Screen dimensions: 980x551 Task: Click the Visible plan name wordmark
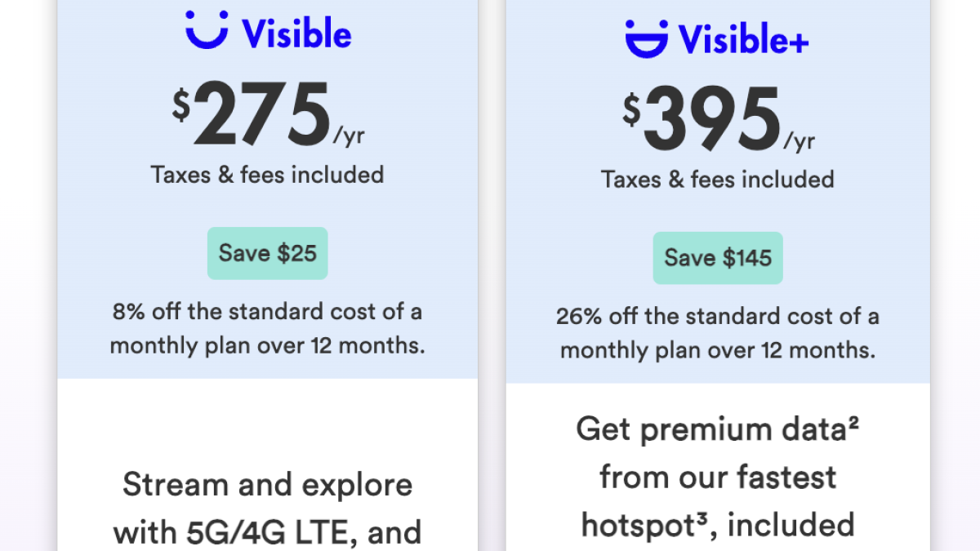[x=297, y=33]
